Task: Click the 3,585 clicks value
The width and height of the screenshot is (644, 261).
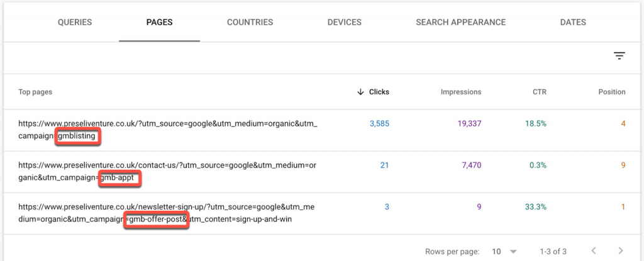Action: pos(379,123)
